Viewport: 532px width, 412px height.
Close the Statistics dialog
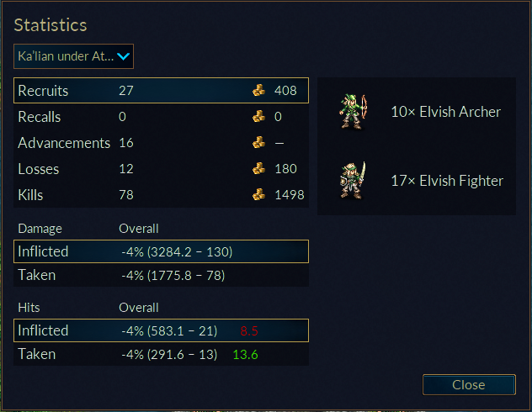[469, 384]
